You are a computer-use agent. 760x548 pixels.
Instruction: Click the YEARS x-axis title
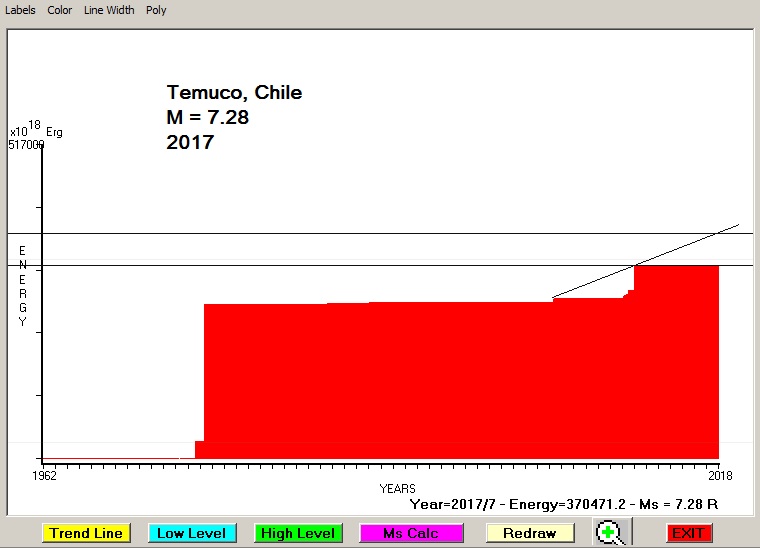pyautogui.click(x=397, y=488)
